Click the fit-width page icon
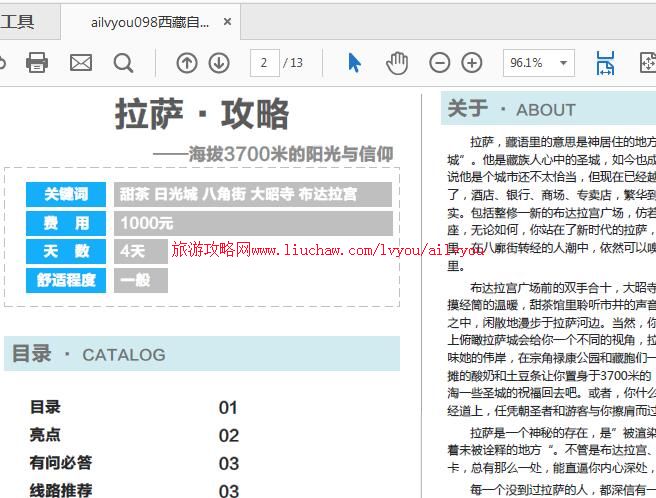The image size is (656, 498). (x=605, y=63)
